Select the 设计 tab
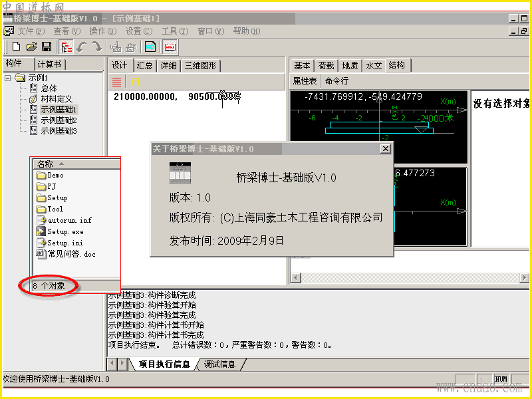Image resolution: width=532 pixels, height=399 pixels. pos(120,65)
